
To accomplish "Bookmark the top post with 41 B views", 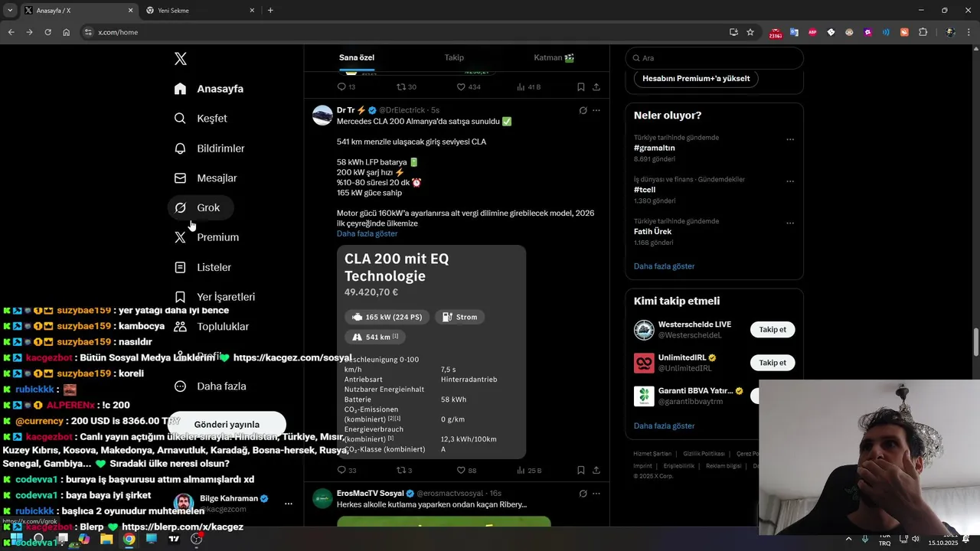I will [x=581, y=87].
